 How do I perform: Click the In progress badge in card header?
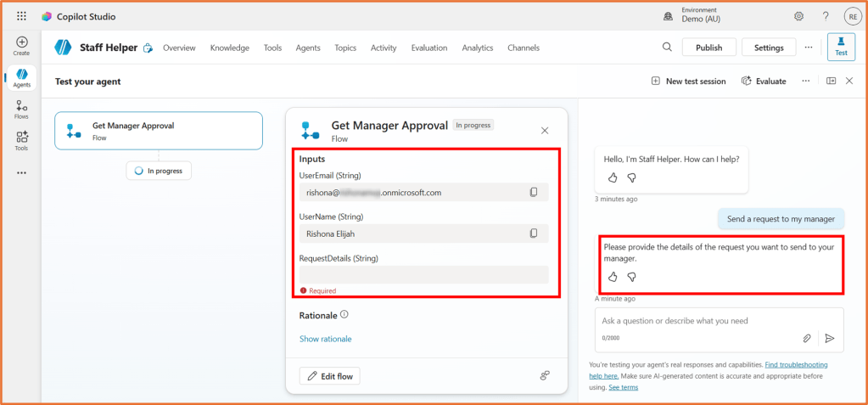(473, 125)
